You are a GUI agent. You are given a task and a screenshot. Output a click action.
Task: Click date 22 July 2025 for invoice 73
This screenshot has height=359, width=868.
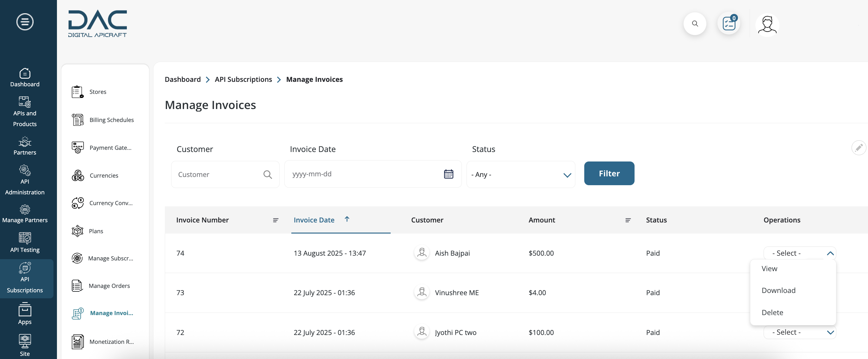[324, 292]
